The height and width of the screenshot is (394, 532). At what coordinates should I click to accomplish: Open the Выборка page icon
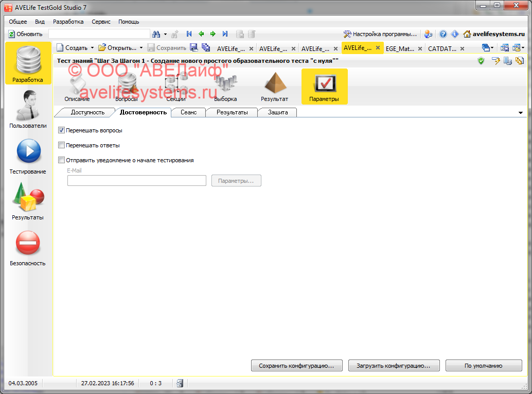tap(225, 87)
